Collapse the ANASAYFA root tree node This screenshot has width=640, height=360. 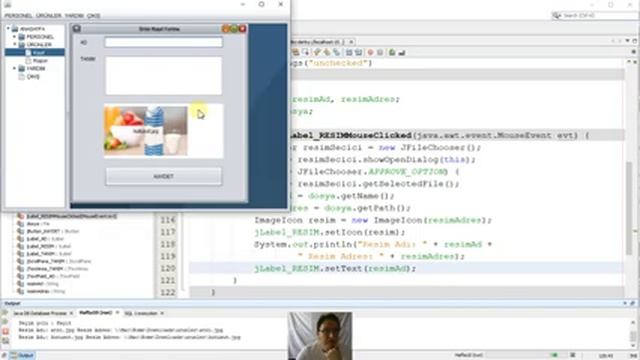tap(8, 29)
